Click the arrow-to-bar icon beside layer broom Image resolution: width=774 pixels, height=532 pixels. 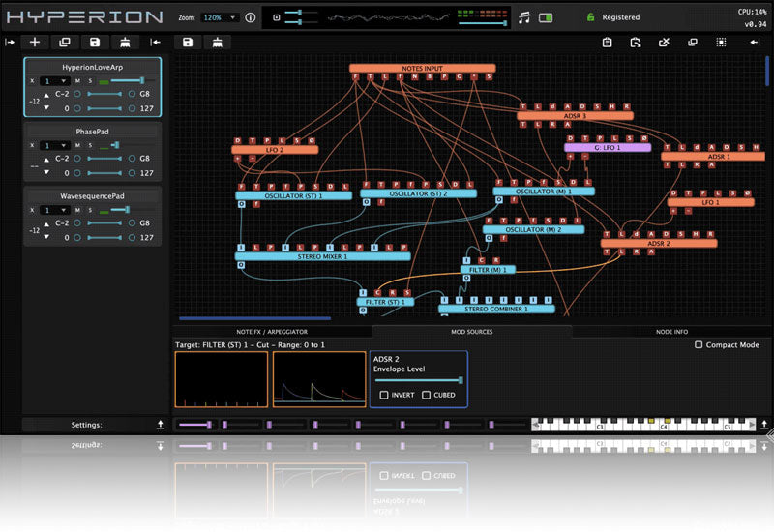tap(156, 43)
